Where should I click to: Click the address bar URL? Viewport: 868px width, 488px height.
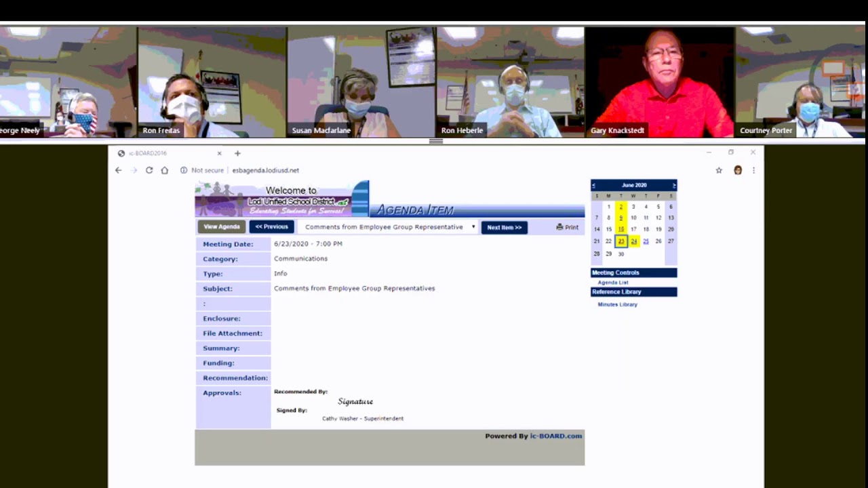[x=265, y=170]
